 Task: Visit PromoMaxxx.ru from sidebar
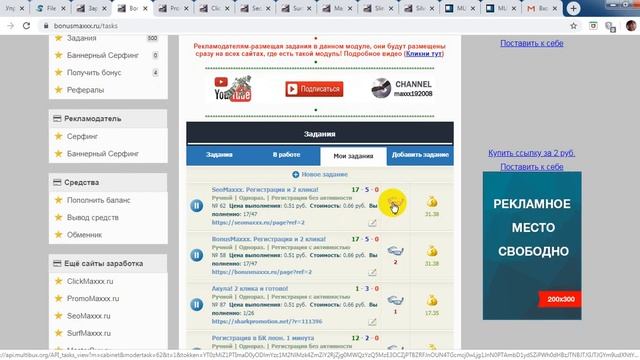click(x=93, y=299)
